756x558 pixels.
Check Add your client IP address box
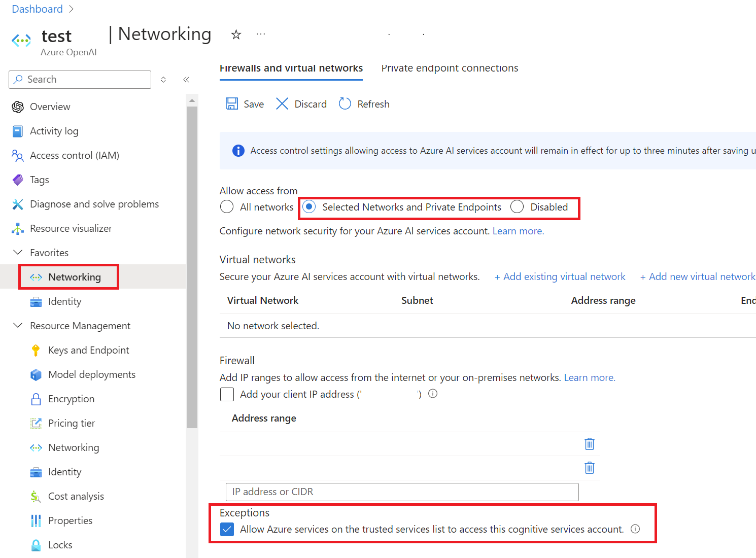point(227,394)
